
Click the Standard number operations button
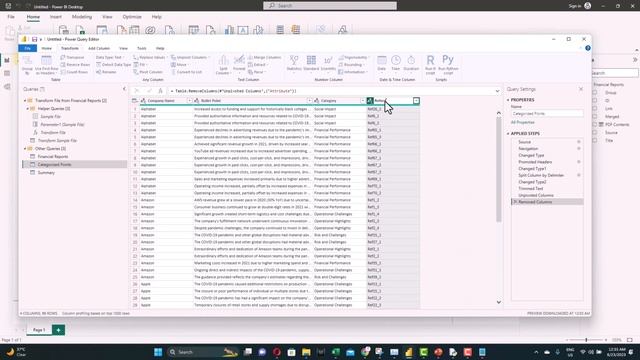click(x=311, y=64)
